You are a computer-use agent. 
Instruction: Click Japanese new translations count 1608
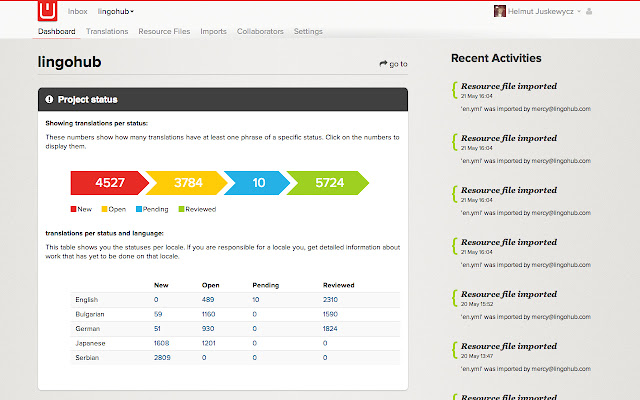coord(163,342)
